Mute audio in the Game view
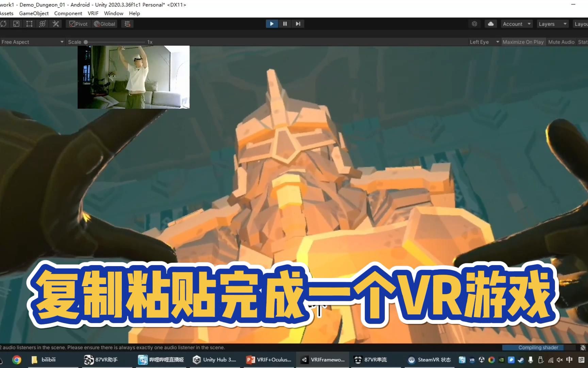The image size is (588, 368). [x=561, y=42]
